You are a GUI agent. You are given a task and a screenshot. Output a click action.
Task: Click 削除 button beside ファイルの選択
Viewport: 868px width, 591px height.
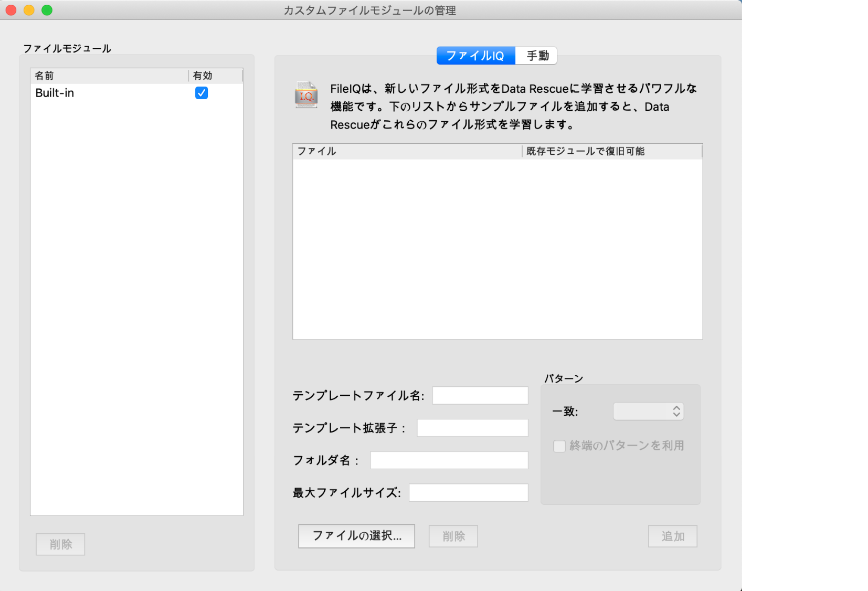[x=453, y=536]
